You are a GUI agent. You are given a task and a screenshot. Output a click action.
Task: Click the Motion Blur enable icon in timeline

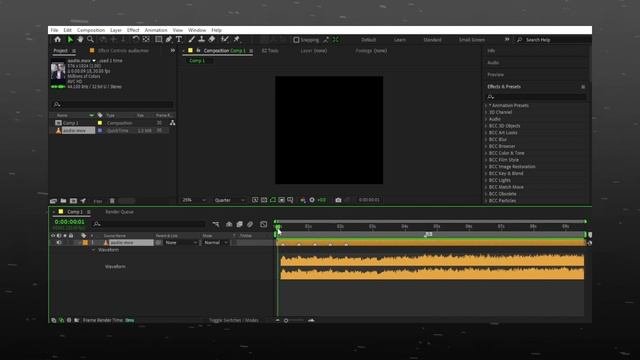(250, 224)
